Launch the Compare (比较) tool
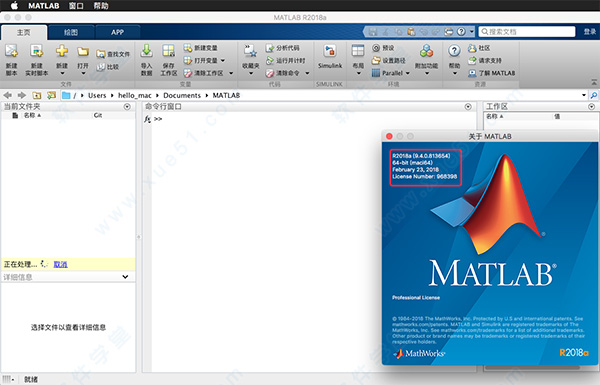The height and width of the screenshot is (385, 600). 108,67
